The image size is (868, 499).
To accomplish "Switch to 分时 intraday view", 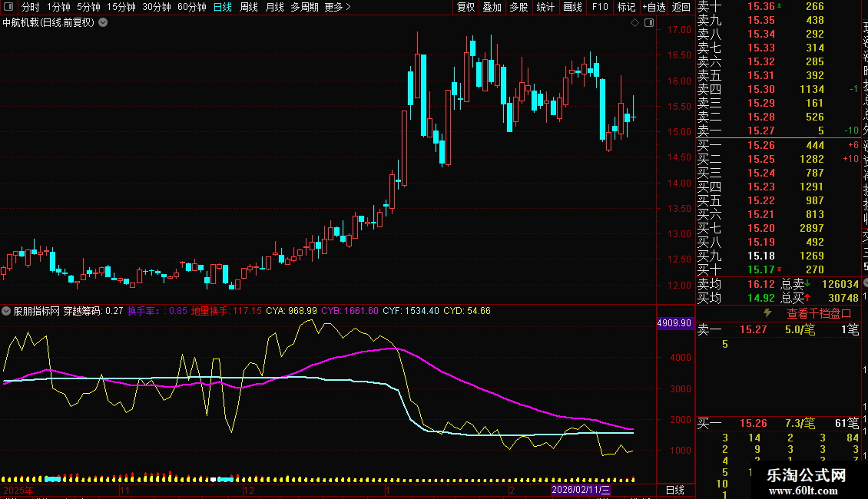I will [x=31, y=7].
